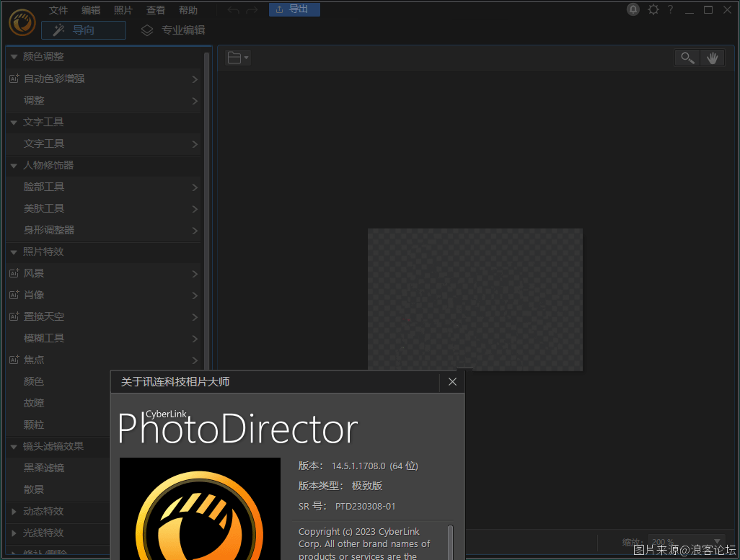This screenshot has height=560, width=740.
Task: Click the PhotoDirector logo at top left
Action: 22,22
